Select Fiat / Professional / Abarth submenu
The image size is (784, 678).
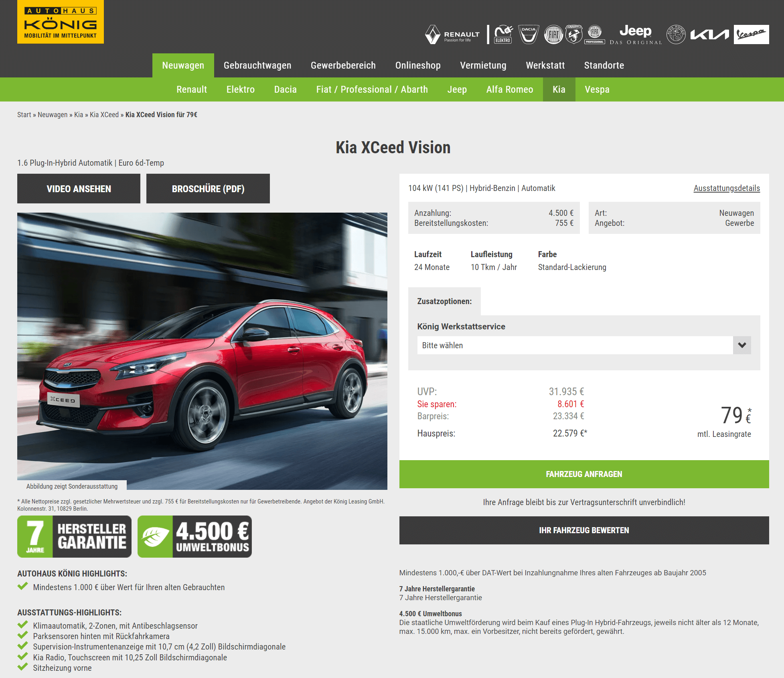coord(372,89)
